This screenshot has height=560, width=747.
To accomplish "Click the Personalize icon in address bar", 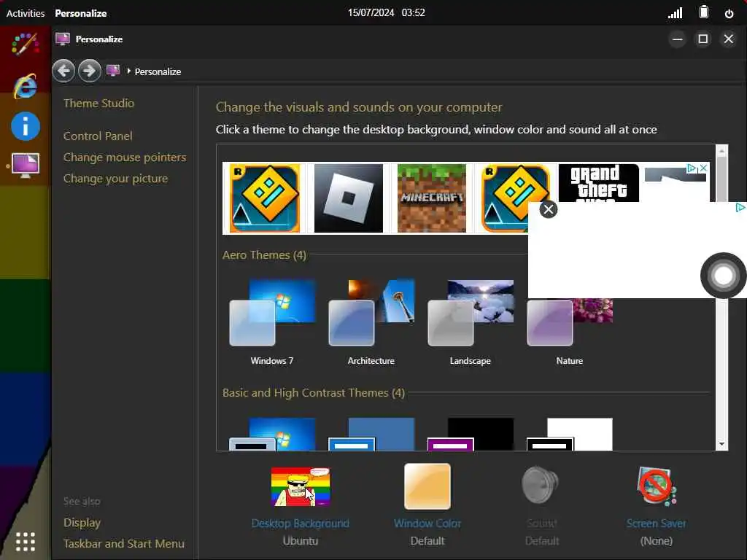I will tap(113, 71).
